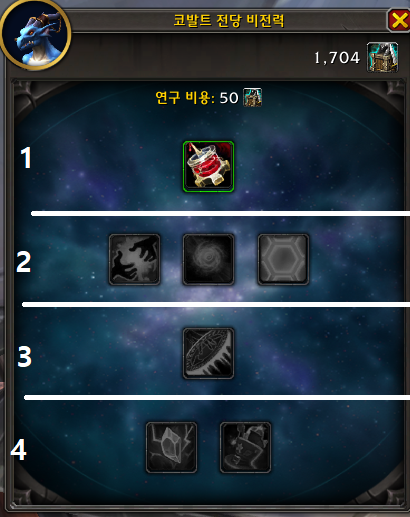Screen dimensions: 410x517
Task: Click the 1,704 currency amount
Action: click(x=337, y=58)
